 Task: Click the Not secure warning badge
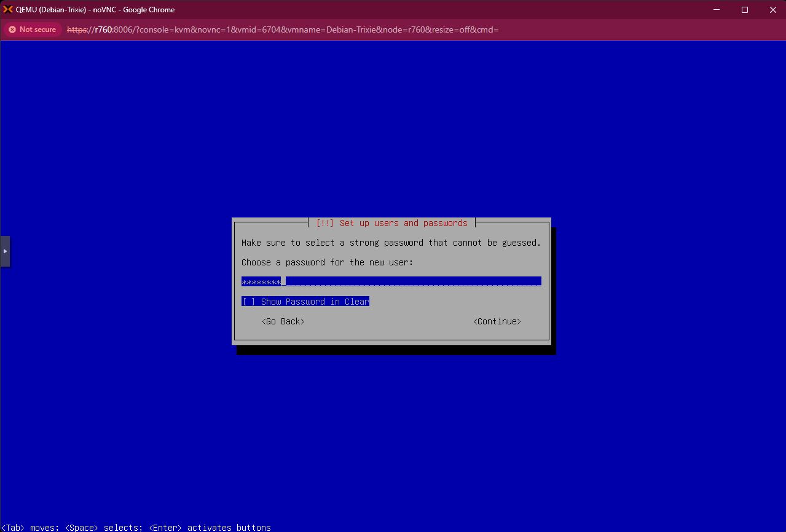click(x=32, y=29)
